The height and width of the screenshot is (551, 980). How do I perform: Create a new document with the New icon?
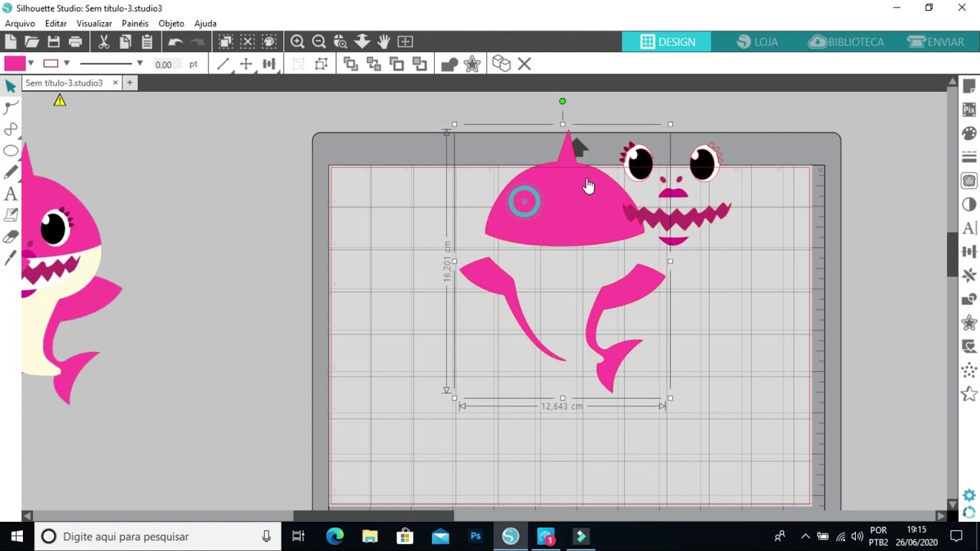coord(11,42)
